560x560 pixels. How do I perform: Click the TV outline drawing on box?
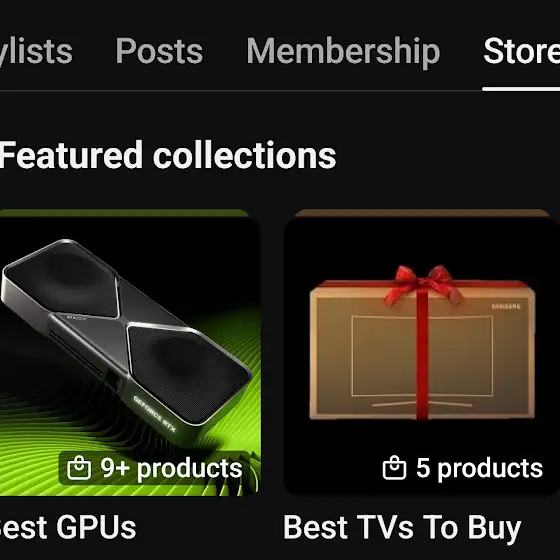click(x=422, y=361)
